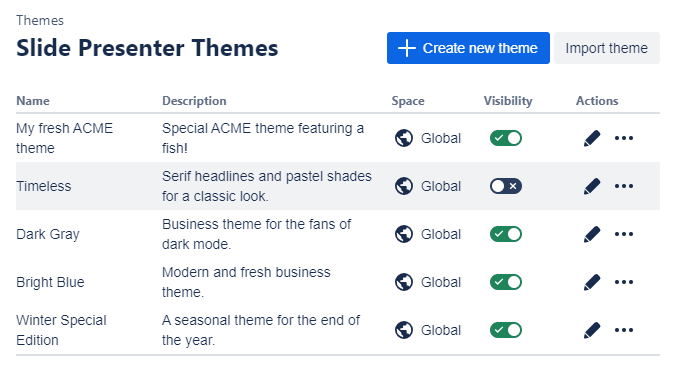The image size is (676, 373).
Task: Edit the Bright Blue theme
Action: (x=592, y=282)
